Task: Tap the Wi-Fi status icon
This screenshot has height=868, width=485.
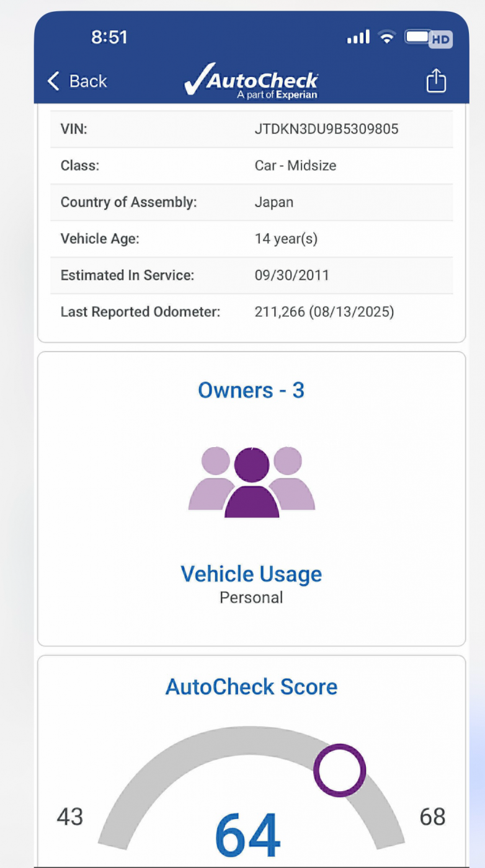Action: (388, 37)
